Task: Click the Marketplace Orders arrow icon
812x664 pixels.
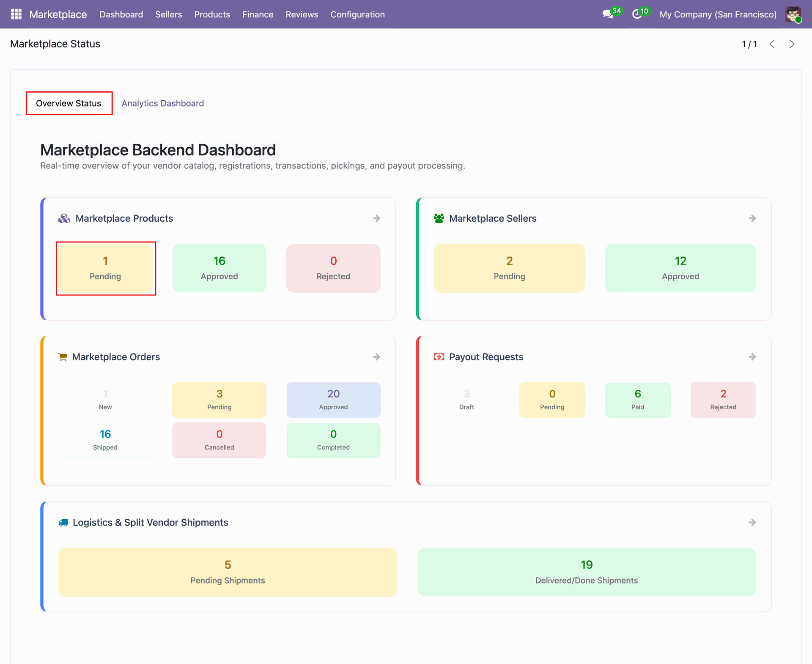Action: point(376,357)
